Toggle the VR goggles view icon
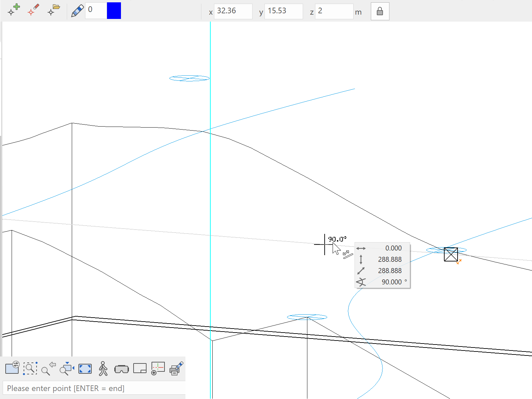 tap(121, 369)
